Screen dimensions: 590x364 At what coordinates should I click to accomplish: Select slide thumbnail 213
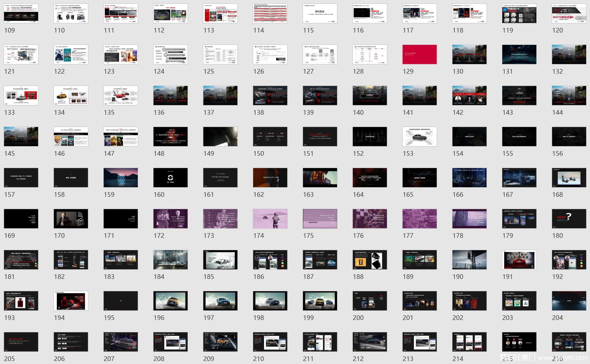(419, 342)
